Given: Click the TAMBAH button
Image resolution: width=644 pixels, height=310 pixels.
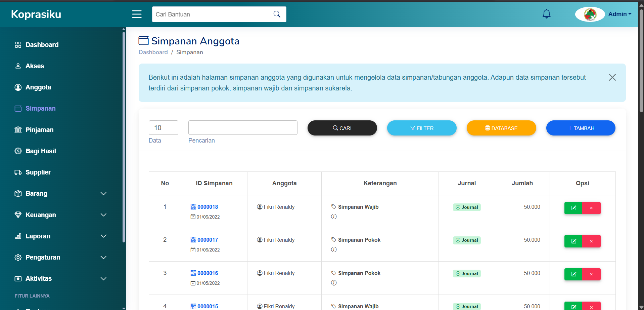Looking at the screenshot, I should [581, 128].
